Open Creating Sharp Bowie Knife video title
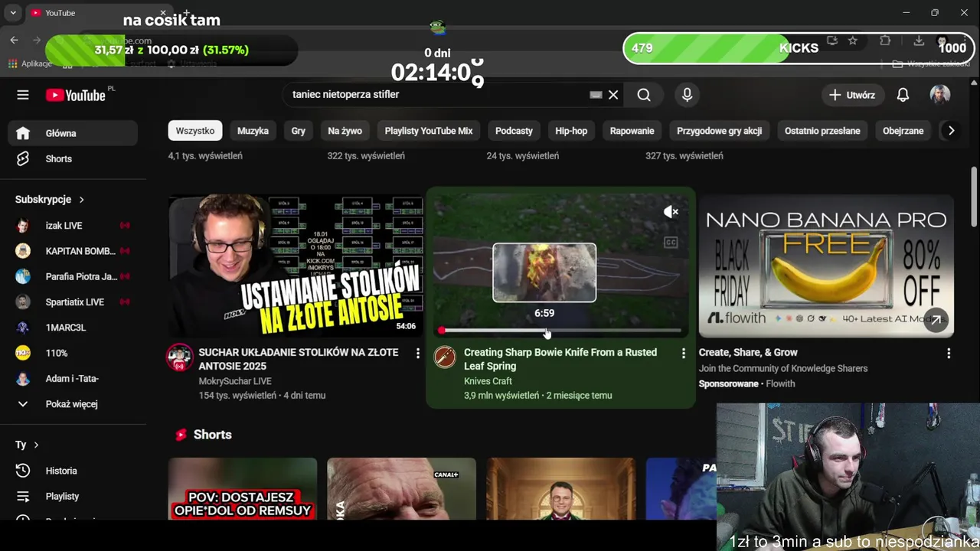 click(x=560, y=360)
